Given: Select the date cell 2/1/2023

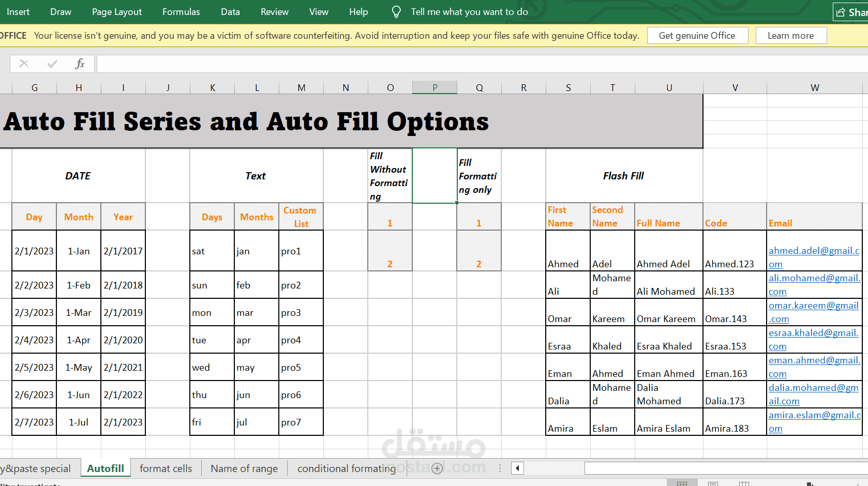Looking at the screenshot, I should 34,251.
